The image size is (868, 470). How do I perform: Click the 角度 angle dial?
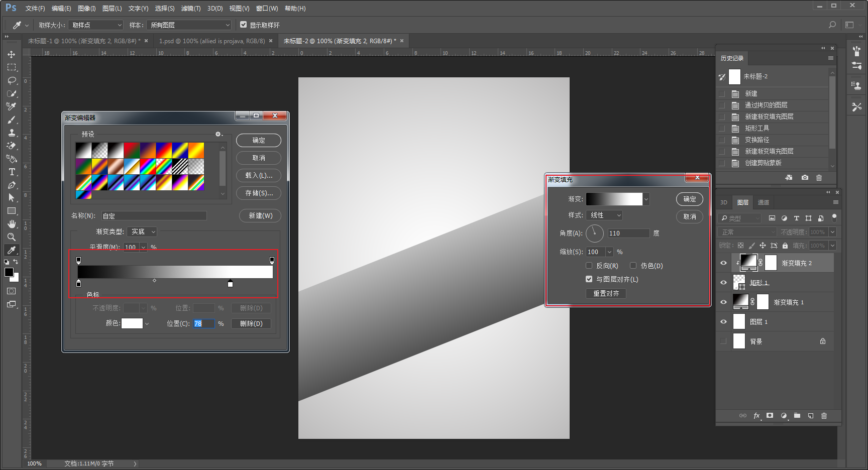point(595,233)
